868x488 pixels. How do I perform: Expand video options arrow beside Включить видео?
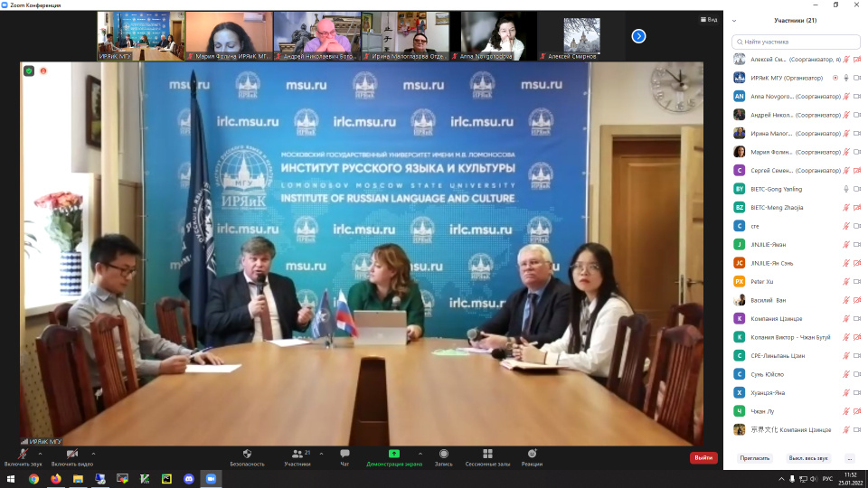pyautogui.click(x=93, y=452)
